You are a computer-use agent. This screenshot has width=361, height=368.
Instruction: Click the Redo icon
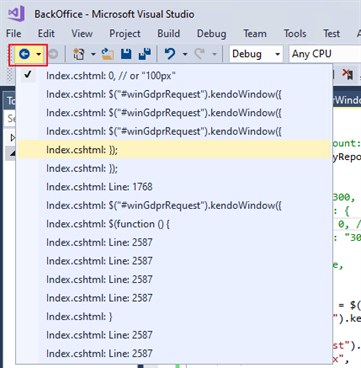199,54
